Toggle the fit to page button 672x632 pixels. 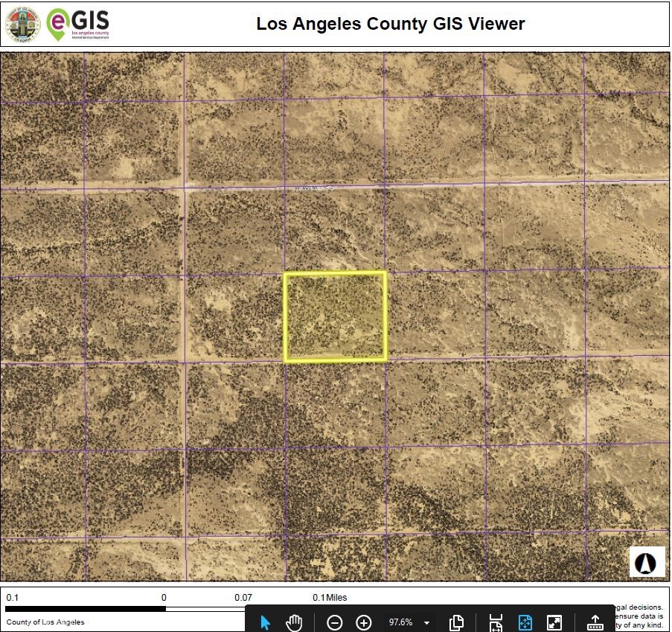(x=525, y=622)
